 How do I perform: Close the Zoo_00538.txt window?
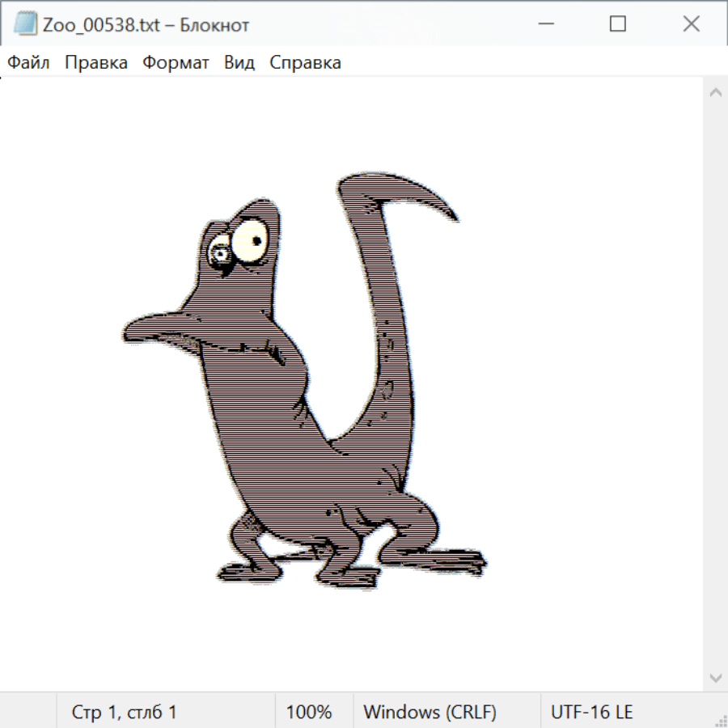tap(691, 24)
